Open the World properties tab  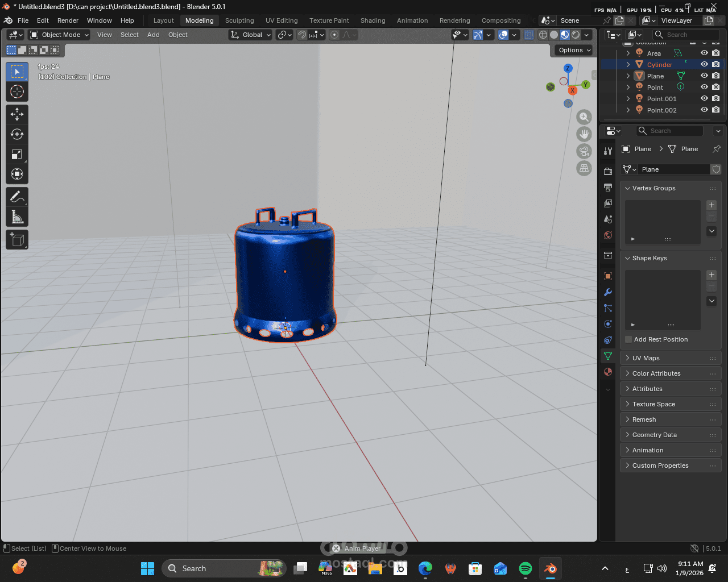pos(608,235)
